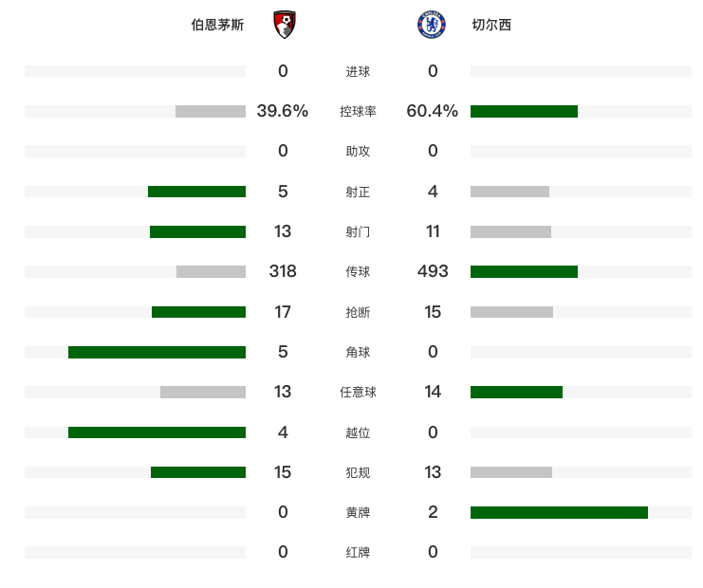Select the 任意球 stat label
The height and width of the screenshot is (588, 703).
point(358,392)
